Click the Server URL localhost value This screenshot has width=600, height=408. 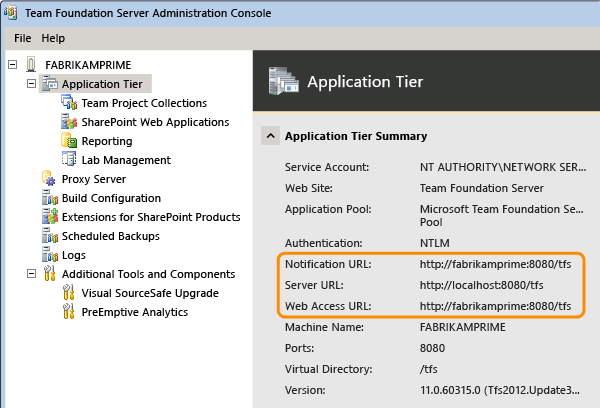pos(481,285)
